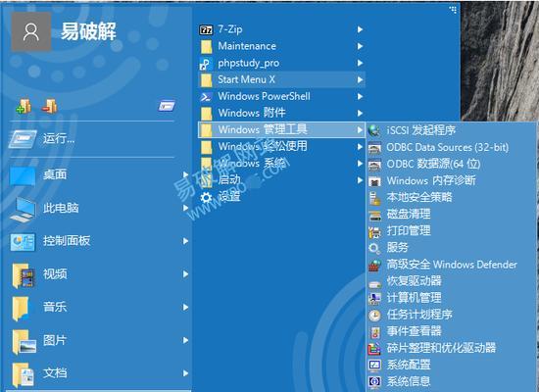The height and width of the screenshot is (392, 539).
Task: Click the user avatar icon
Action: click(31, 32)
